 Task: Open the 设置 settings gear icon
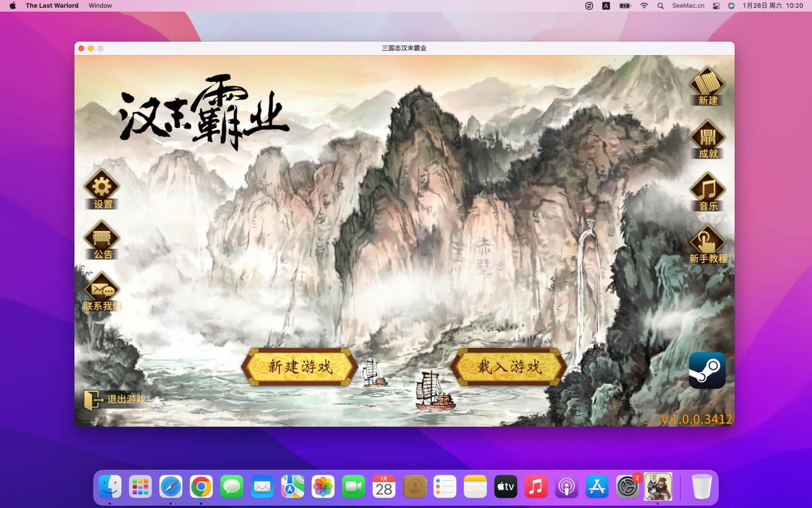(102, 189)
